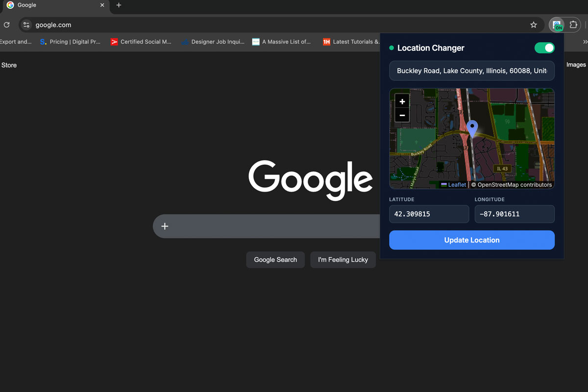Open a new browser tab

tap(119, 6)
